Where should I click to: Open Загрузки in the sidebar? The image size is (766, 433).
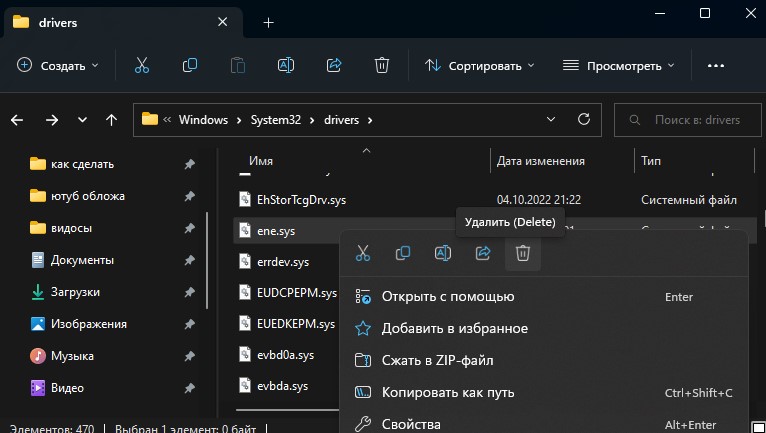tap(75, 292)
